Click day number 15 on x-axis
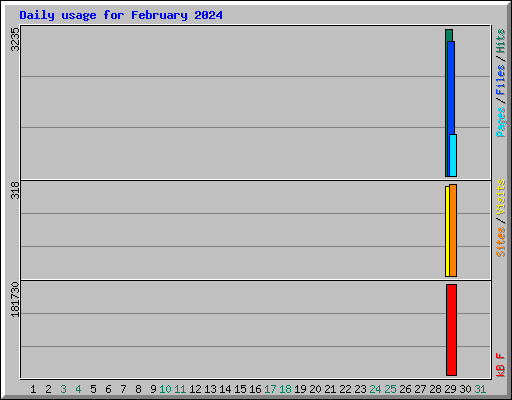 pos(240,389)
